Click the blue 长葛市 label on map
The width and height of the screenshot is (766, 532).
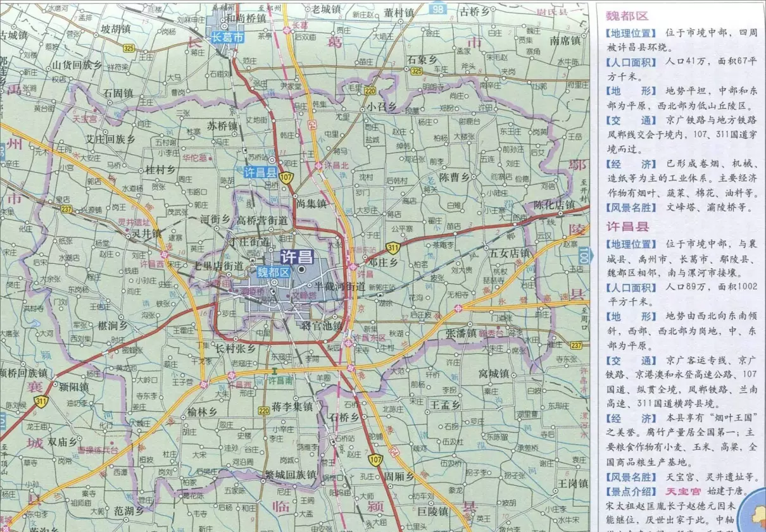(227, 38)
